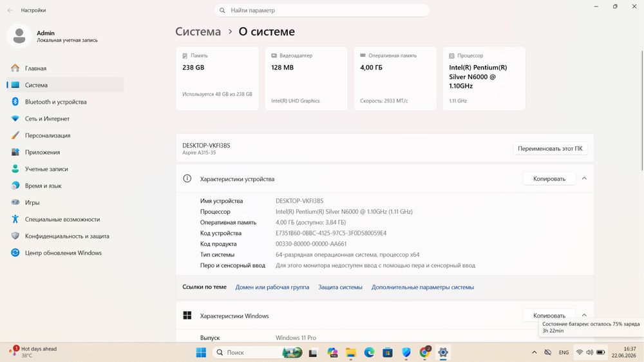Viewport: 644px width, 362px height.
Task: Launch Microsoft Edge from the taskbar
Action: coord(369,352)
